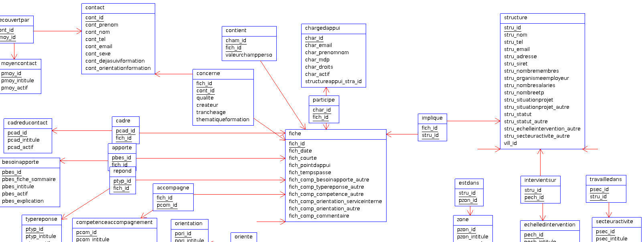Select fich_pointdappui field in fiche table

tap(310, 165)
